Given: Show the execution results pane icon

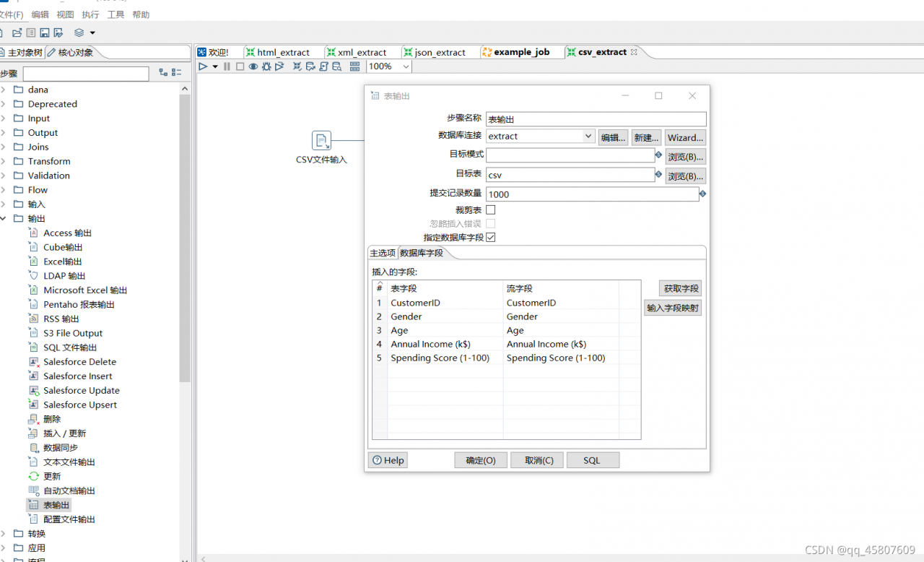Looking at the screenshot, I should point(354,66).
